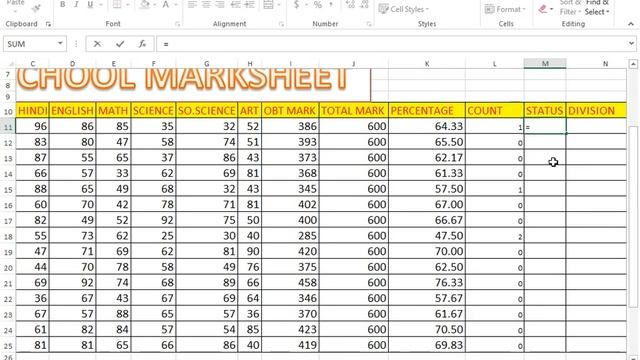
Task: Click the COUNT header cell
Action: click(495, 110)
